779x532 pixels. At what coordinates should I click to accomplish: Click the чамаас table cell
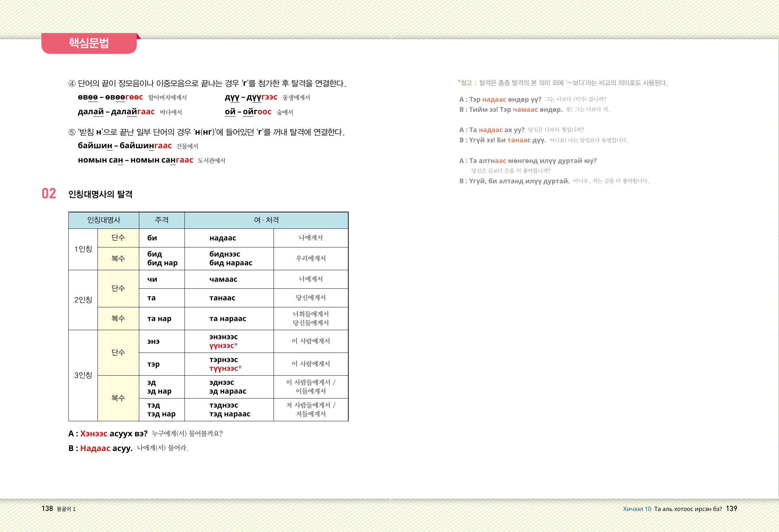point(223,279)
